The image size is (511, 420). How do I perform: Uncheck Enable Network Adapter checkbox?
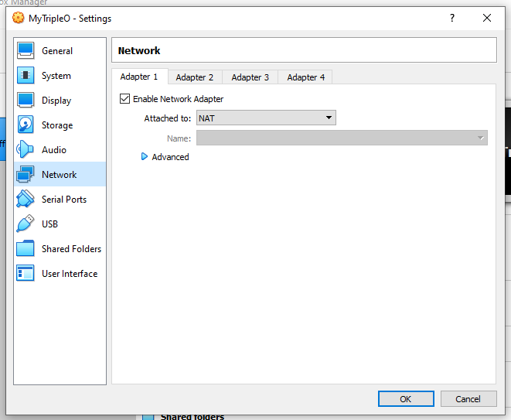coord(124,98)
